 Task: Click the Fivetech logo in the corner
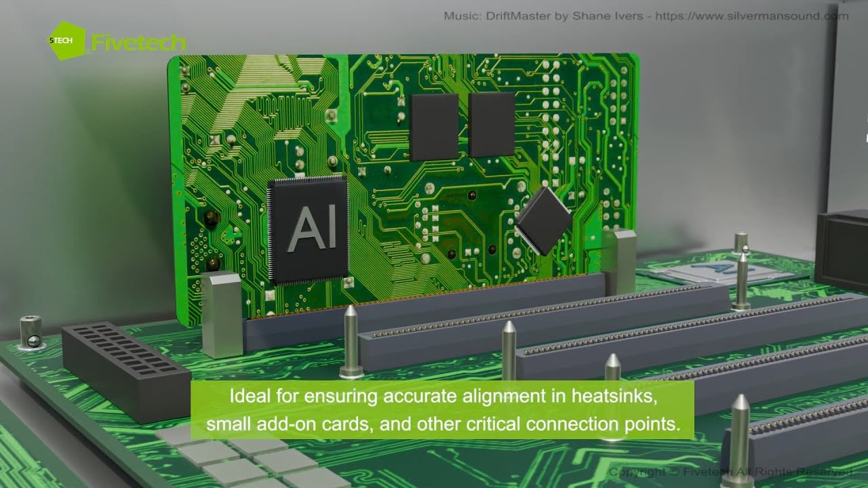[117, 41]
